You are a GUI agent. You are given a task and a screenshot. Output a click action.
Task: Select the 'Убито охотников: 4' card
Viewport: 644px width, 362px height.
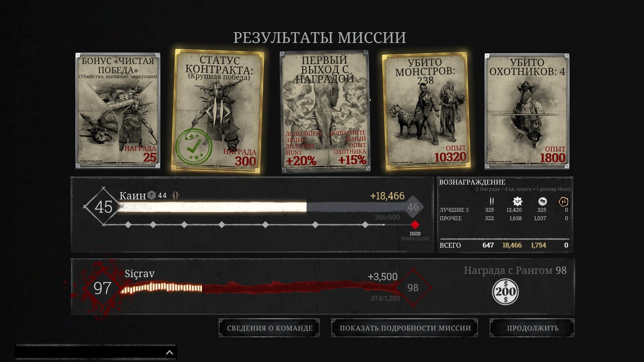click(x=527, y=111)
